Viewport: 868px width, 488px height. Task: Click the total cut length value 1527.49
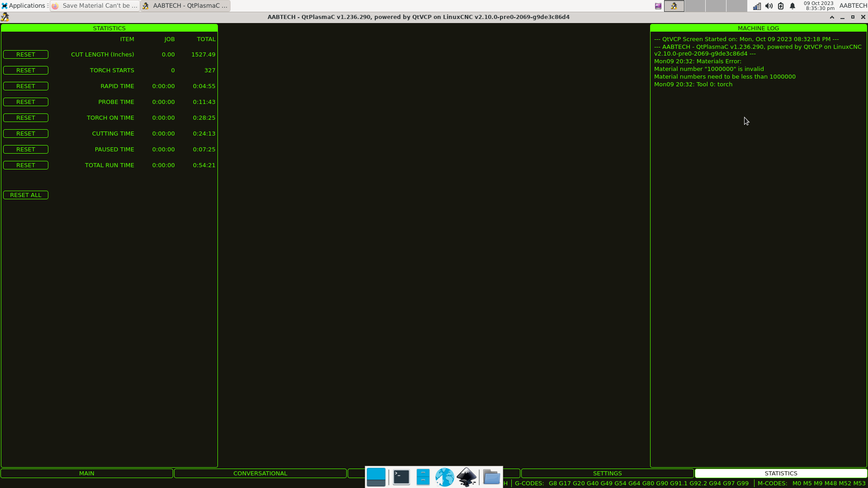tap(203, 55)
